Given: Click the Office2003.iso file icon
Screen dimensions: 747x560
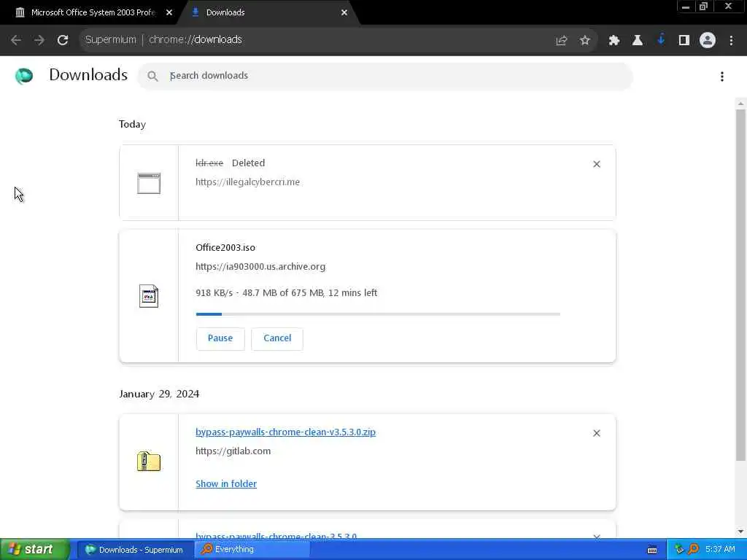Looking at the screenshot, I should (149, 296).
